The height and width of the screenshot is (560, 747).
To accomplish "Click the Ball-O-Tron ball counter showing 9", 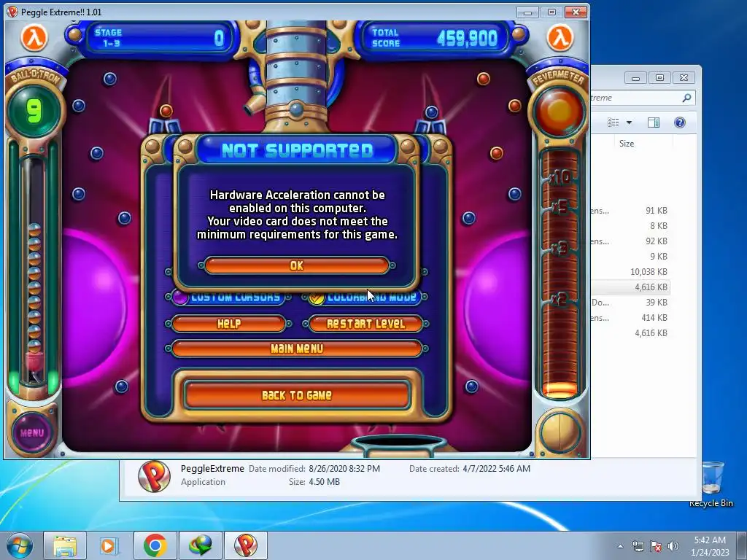I will [34, 112].
